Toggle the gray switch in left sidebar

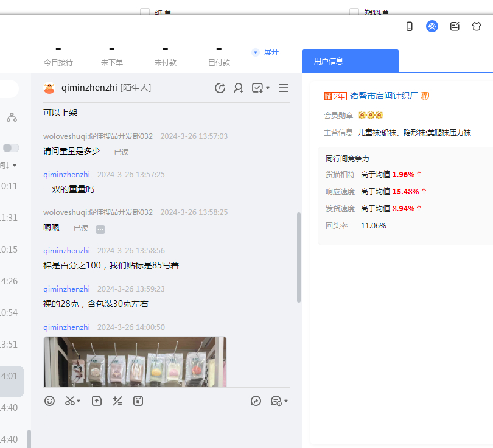(10, 148)
